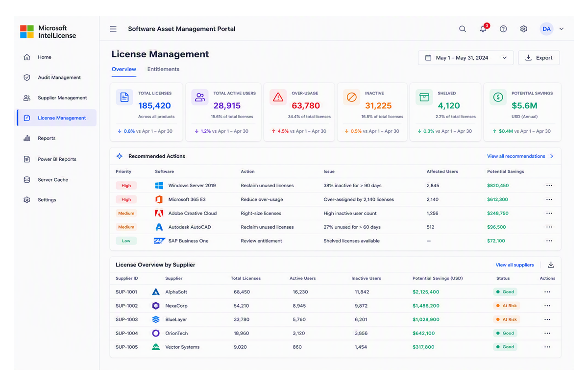Click the Microsoft 365 E3 Office icon

point(159,199)
